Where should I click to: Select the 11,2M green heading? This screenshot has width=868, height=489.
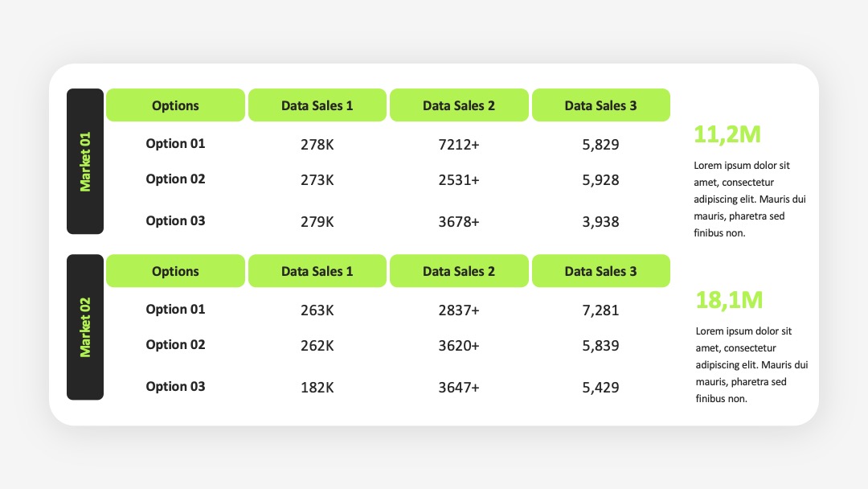727,134
